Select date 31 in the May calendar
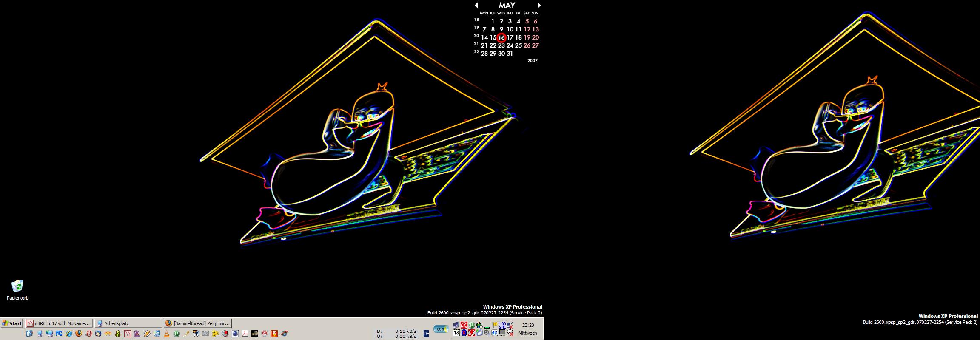The width and height of the screenshot is (980, 340). (x=510, y=54)
